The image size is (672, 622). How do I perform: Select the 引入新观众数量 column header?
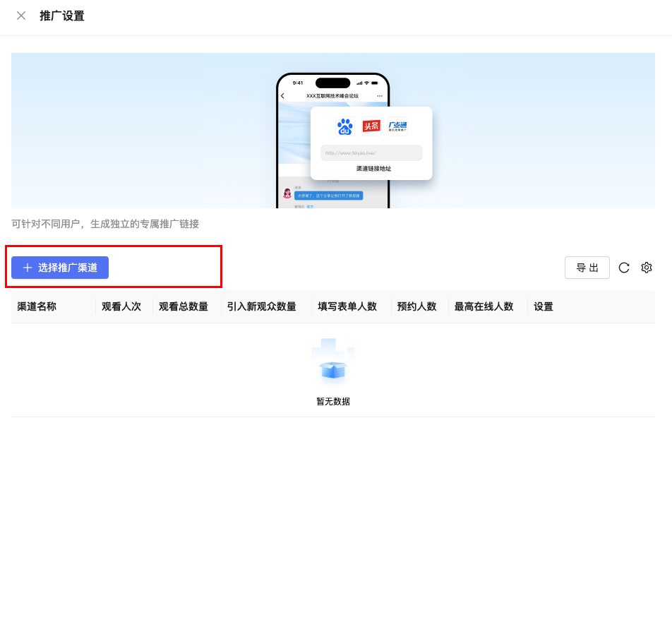point(261,306)
